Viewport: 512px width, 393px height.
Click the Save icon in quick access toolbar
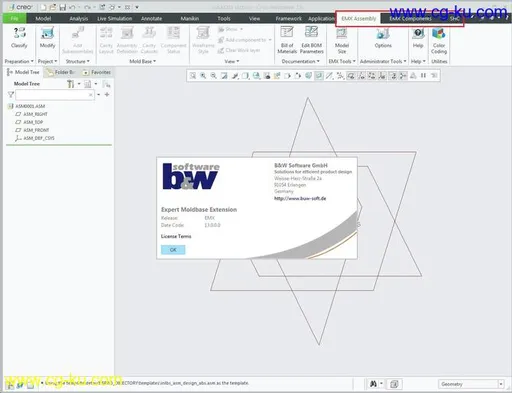pyautogui.click(x=62, y=7)
